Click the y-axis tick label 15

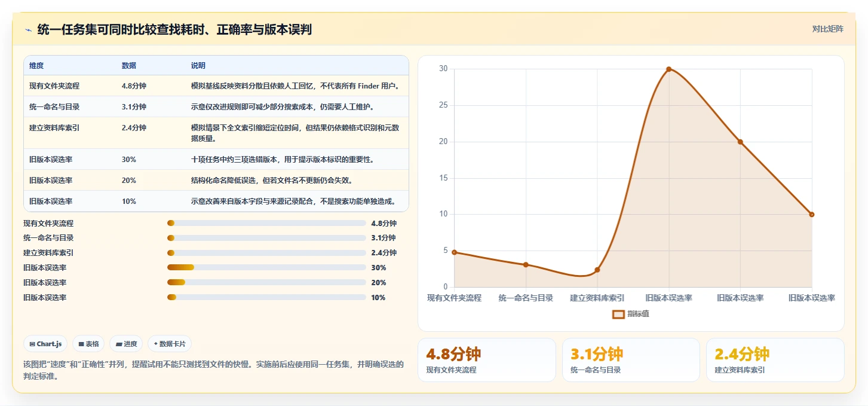tap(443, 178)
